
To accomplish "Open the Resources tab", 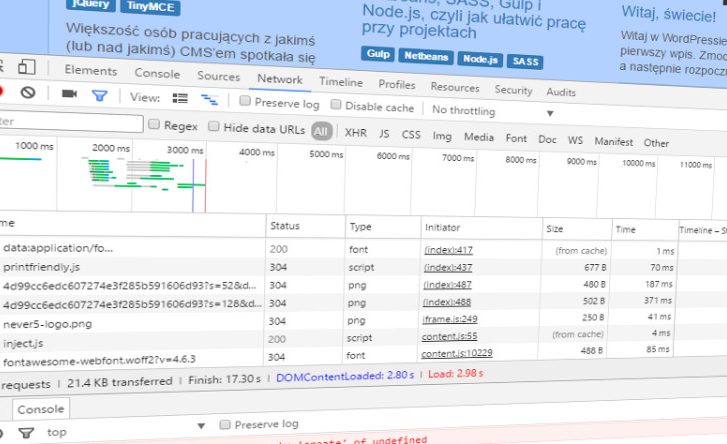I will click(x=455, y=87).
